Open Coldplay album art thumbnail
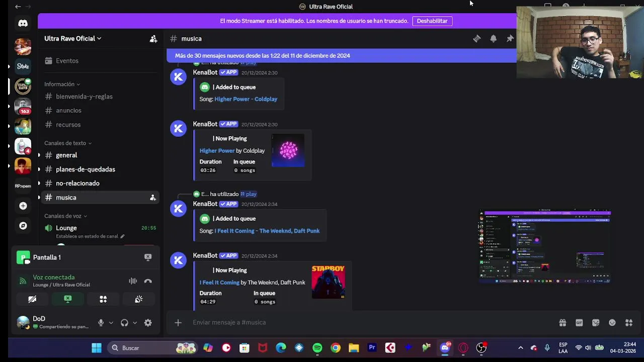 (x=288, y=150)
